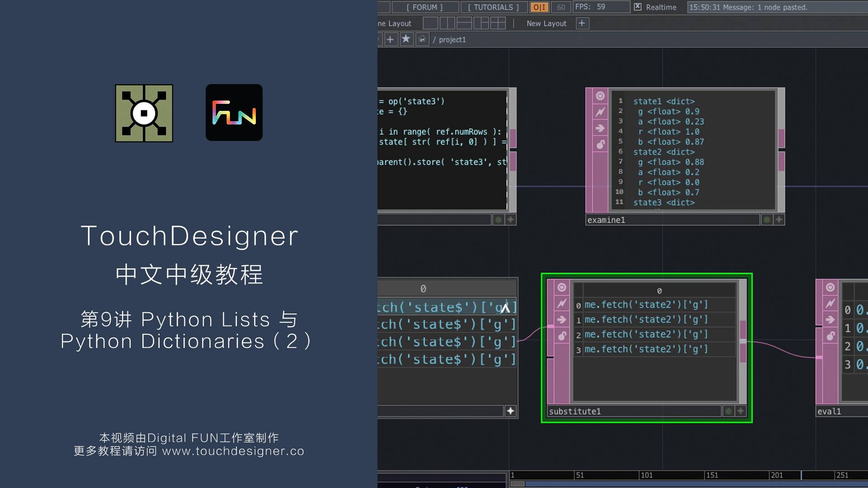Click substitute1 arrow flag icon
The image size is (868, 488).
point(562,320)
